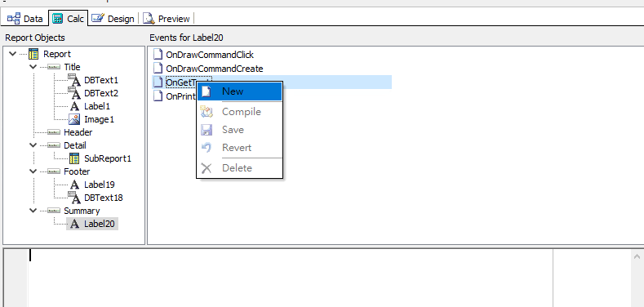Viewport: 644px width, 307px height.
Task: Click the Design tab pencil icon
Action: pyautogui.click(x=98, y=18)
